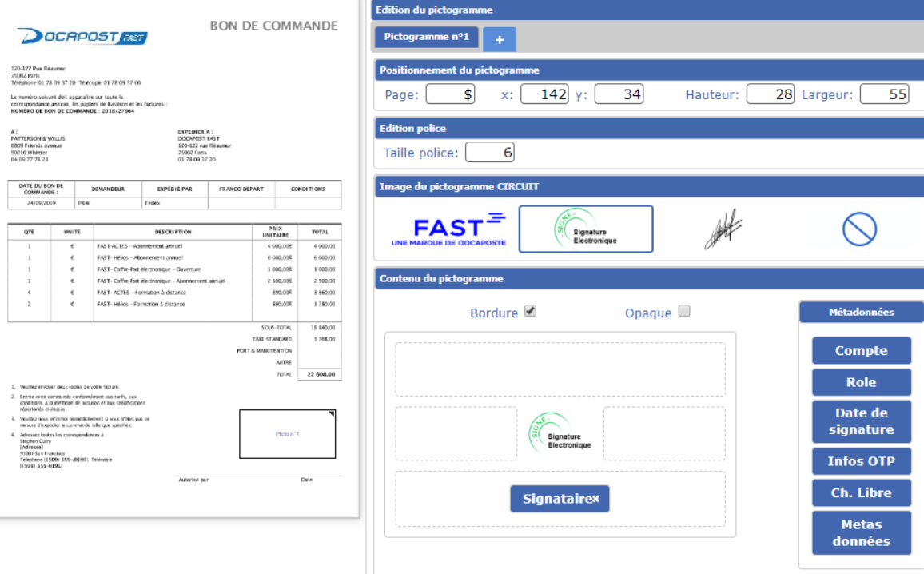
Task: Click the Infos OTP button
Action: pos(861,461)
